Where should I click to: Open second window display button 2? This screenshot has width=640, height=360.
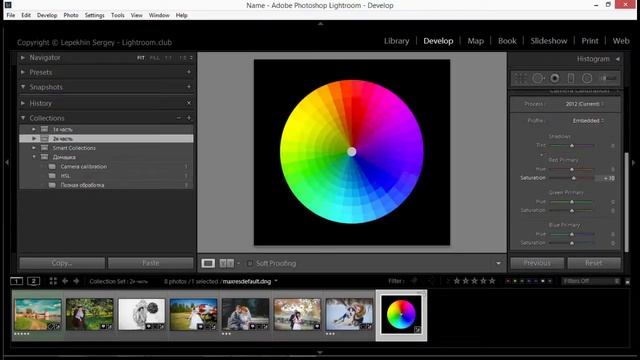point(33,281)
